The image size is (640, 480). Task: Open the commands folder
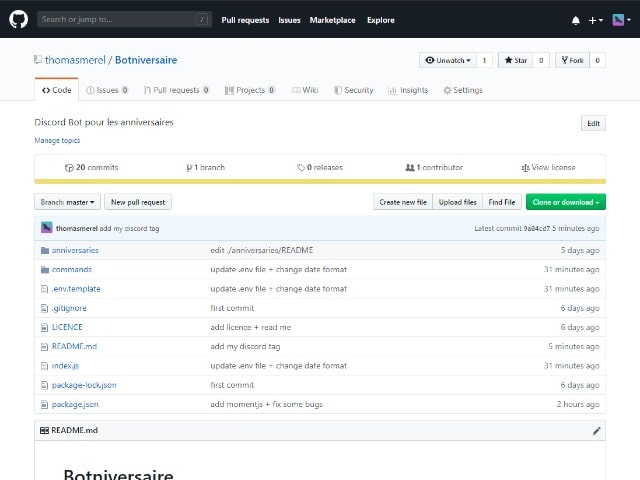pyautogui.click(x=72, y=269)
